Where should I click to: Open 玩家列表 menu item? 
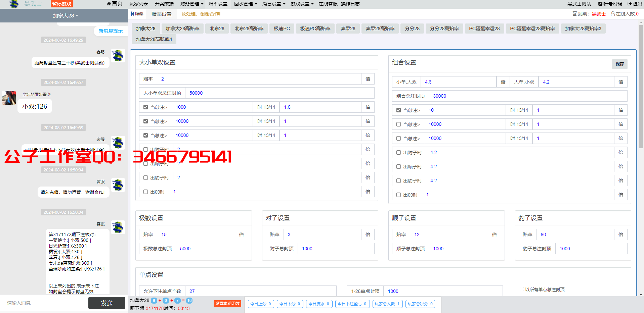[x=139, y=4]
